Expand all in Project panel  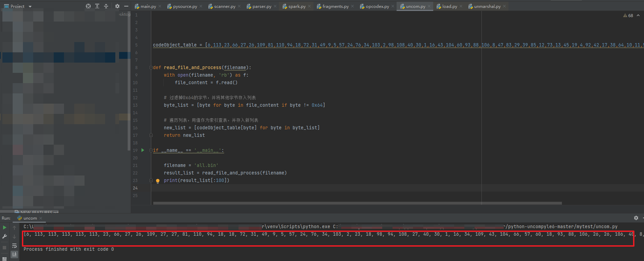coord(97,6)
